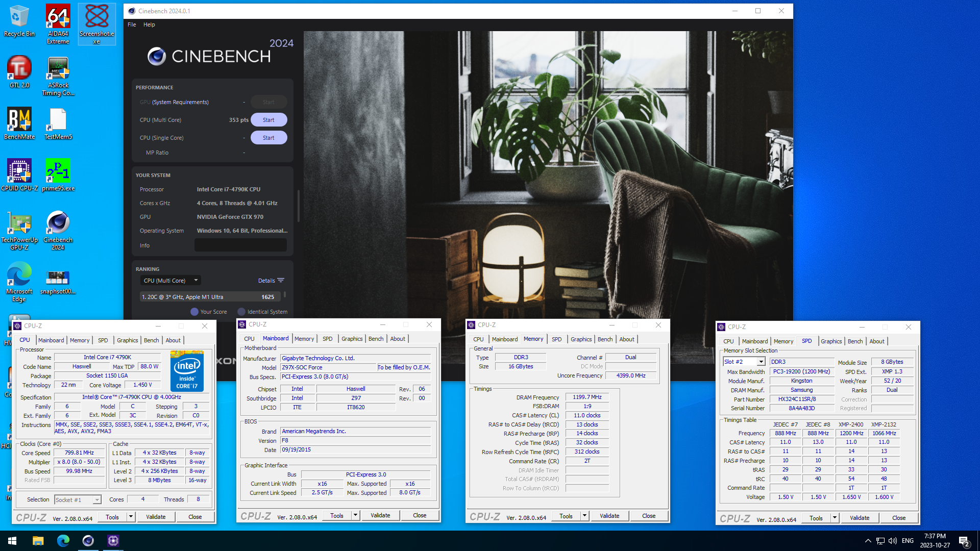Show hidden tray icons chevron
The height and width of the screenshot is (551, 980).
pos(868,541)
